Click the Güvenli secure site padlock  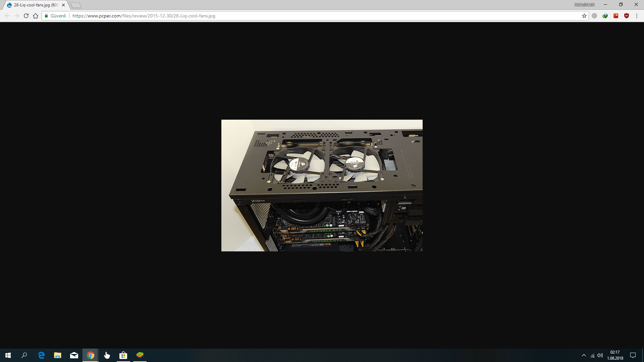click(56, 16)
